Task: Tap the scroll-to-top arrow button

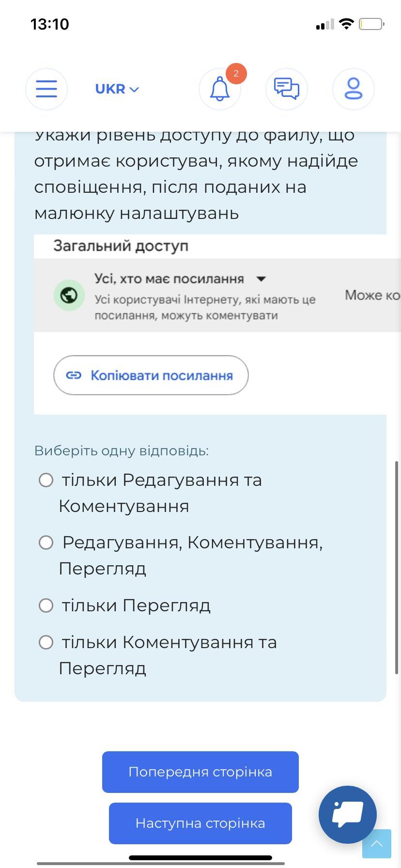Action: click(x=377, y=844)
